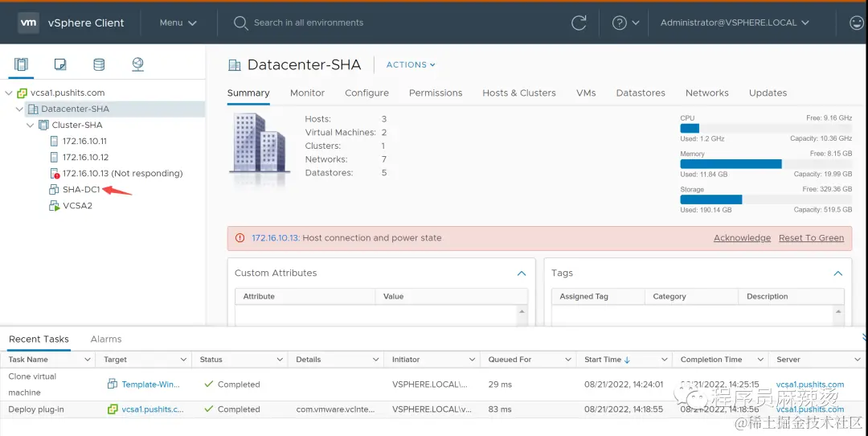
Task: Click the Cluster-SHA cluster icon
Action: 43,125
